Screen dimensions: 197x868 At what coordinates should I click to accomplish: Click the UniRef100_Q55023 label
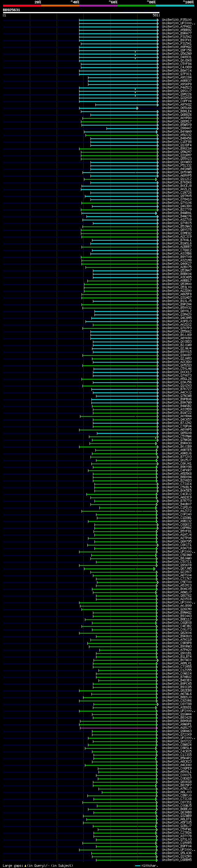(176, 159)
